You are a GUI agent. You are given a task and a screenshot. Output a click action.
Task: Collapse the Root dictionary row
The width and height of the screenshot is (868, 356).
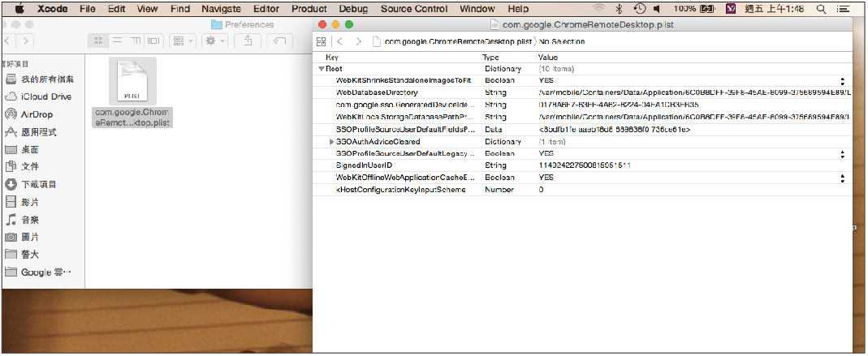[x=321, y=69]
